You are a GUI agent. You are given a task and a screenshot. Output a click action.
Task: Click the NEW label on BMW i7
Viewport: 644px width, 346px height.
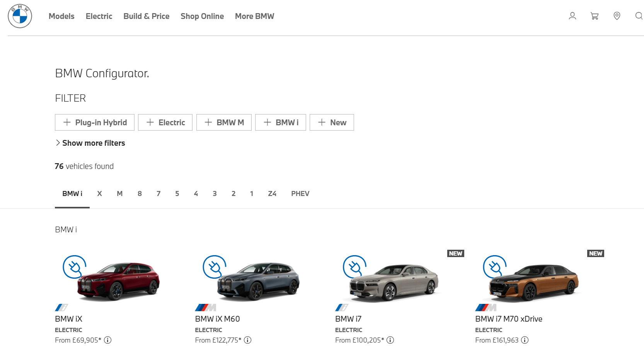456,254
